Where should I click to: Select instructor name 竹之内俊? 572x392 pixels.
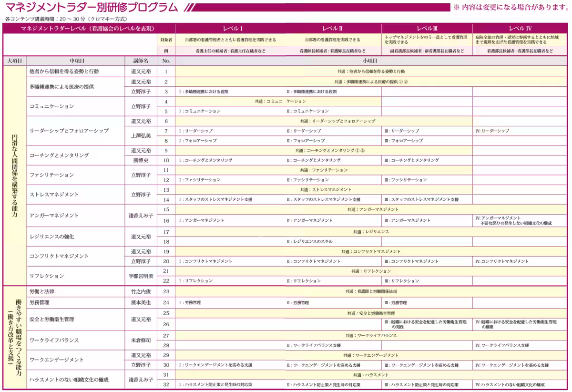click(141, 291)
